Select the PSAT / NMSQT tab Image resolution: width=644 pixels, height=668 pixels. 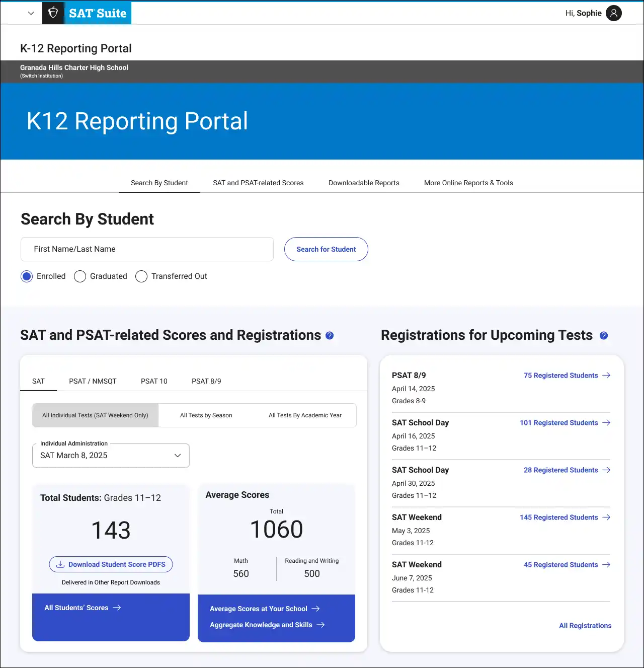tap(93, 381)
